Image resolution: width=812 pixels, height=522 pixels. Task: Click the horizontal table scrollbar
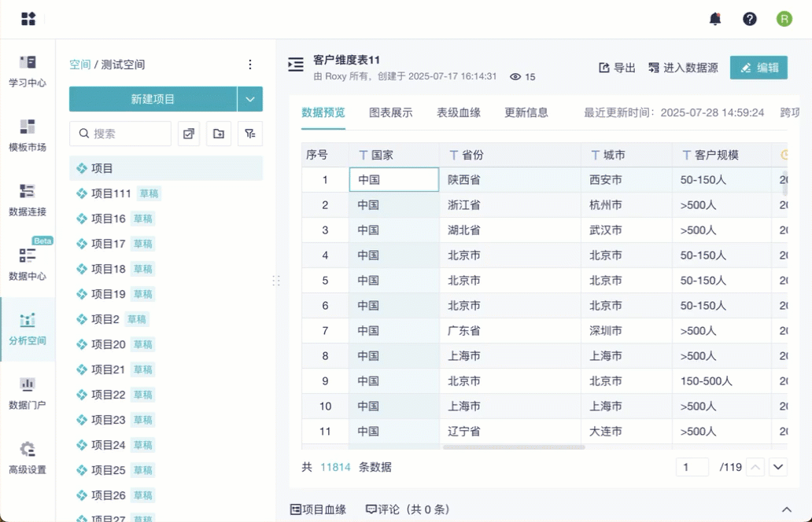(x=514, y=447)
